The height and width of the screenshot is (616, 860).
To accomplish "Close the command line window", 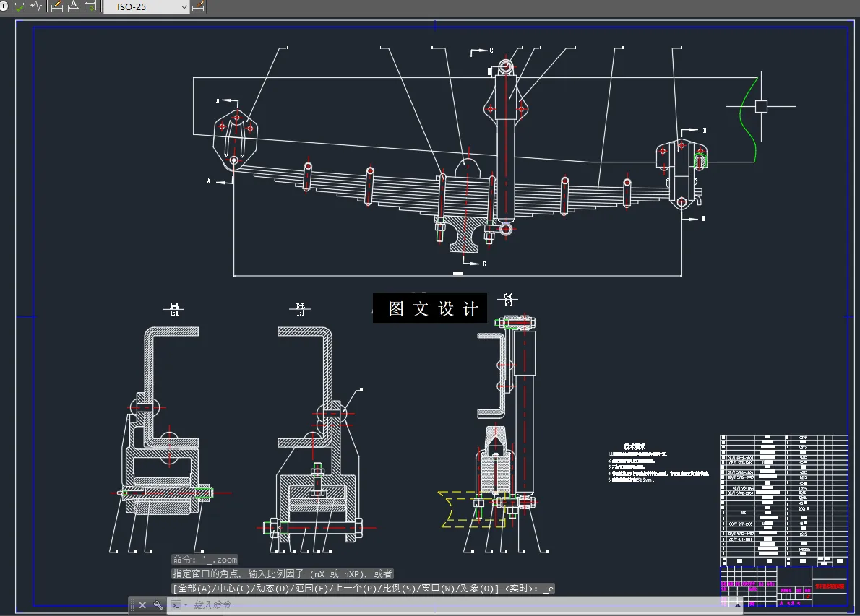I will pos(142,605).
